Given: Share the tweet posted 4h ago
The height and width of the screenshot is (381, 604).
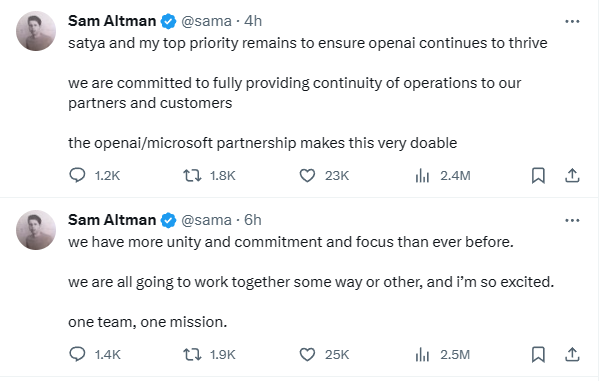Looking at the screenshot, I should pos(572,175).
